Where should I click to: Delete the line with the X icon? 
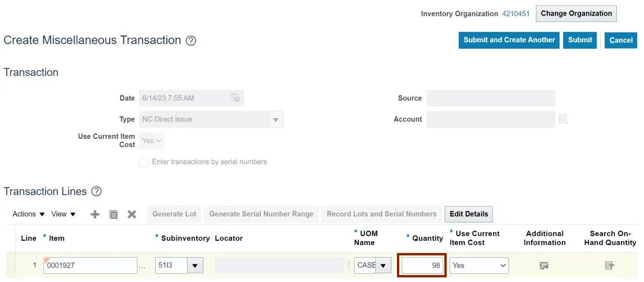pos(132,214)
